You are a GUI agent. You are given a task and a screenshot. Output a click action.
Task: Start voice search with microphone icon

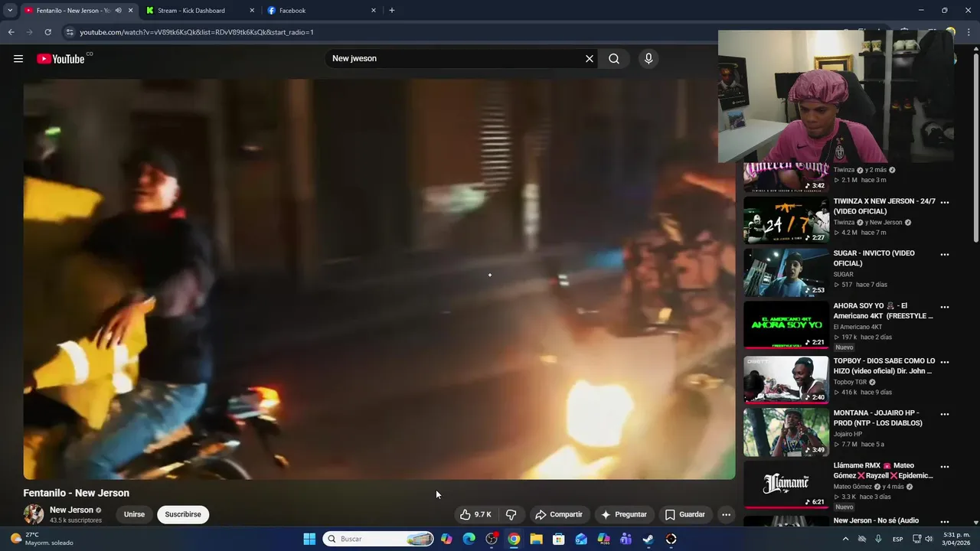tap(648, 59)
